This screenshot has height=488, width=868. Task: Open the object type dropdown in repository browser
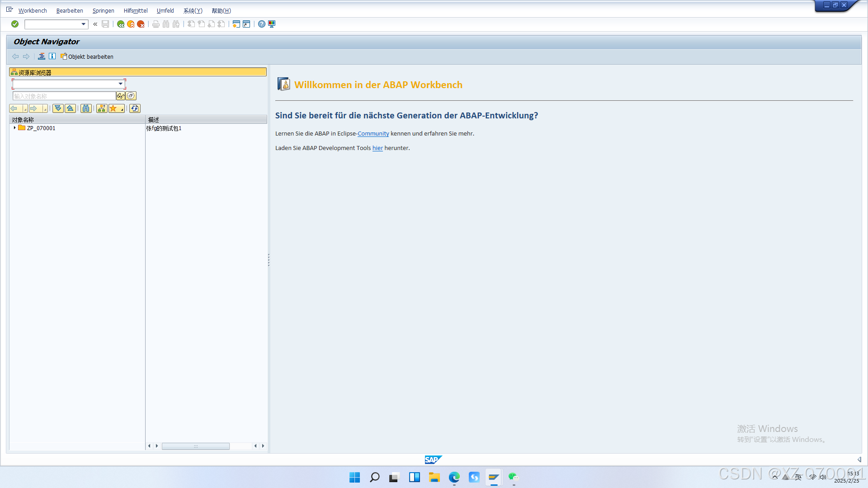click(x=120, y=84)
